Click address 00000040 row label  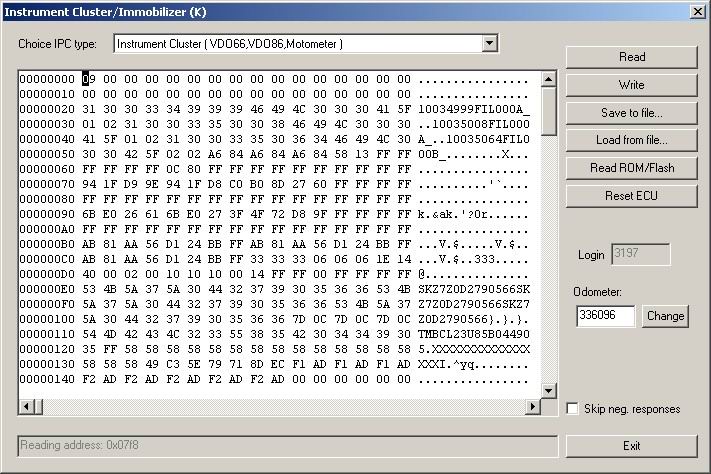pyautogui.click(x=47, y=139)
